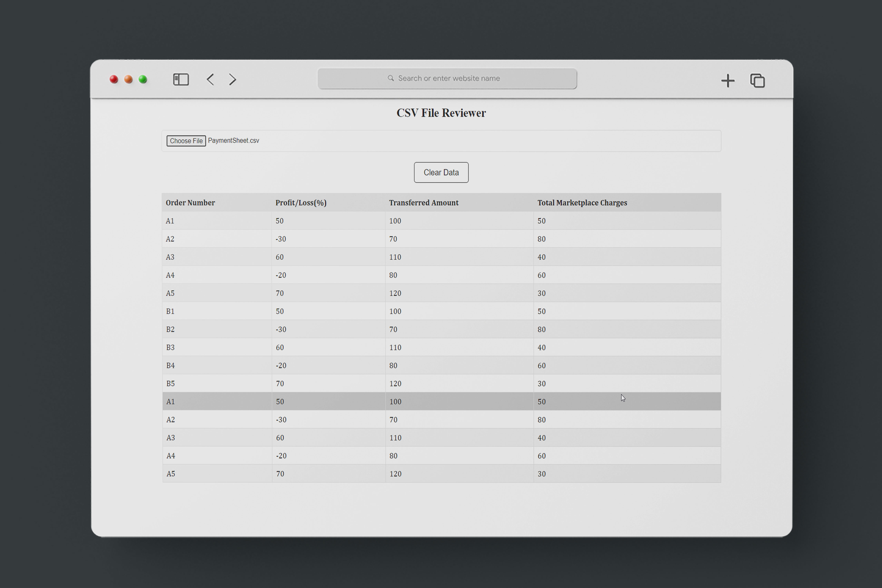Go forward with the right arrow
This screenshot has width=882, height=588.
tap(232, 80)
